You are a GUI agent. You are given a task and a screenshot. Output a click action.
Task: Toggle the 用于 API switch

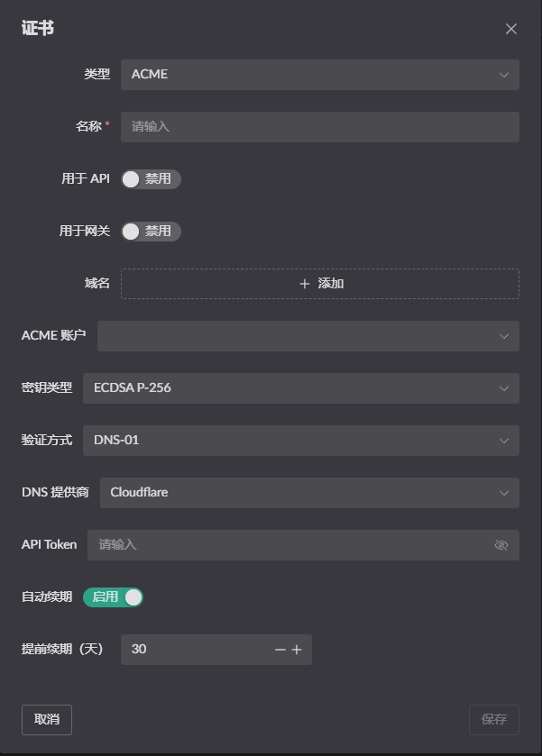151,178
